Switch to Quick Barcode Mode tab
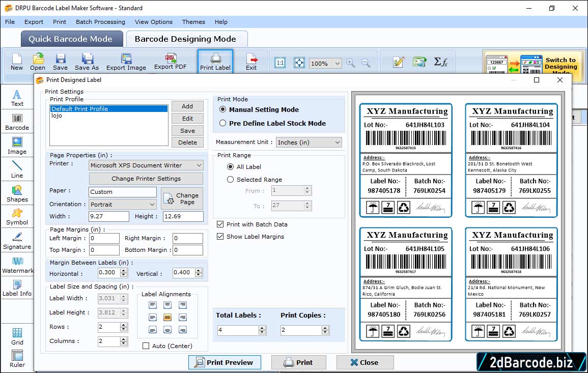 point(71,39)
